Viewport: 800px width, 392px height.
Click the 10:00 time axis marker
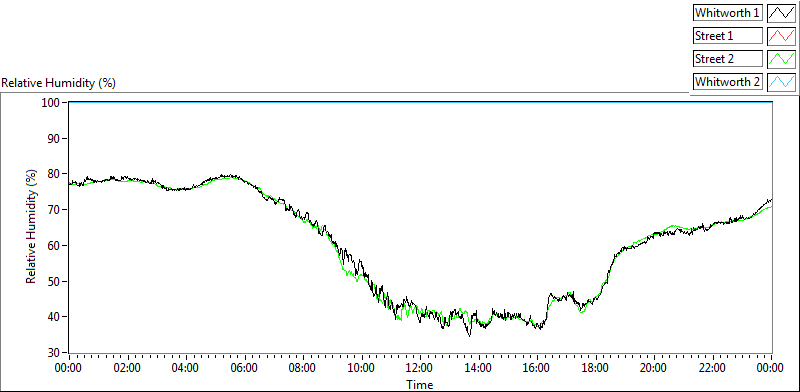362,368
